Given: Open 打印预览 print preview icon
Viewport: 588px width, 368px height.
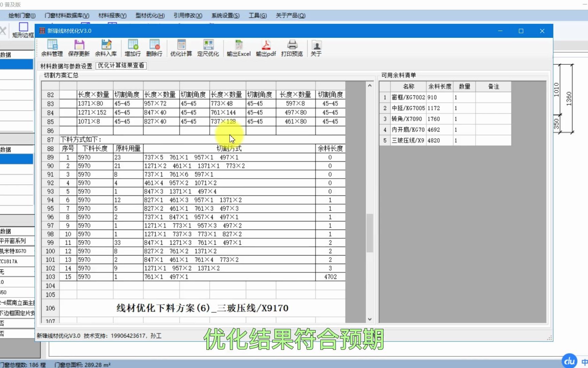Looking at the screenshot, I should (292, 48).
